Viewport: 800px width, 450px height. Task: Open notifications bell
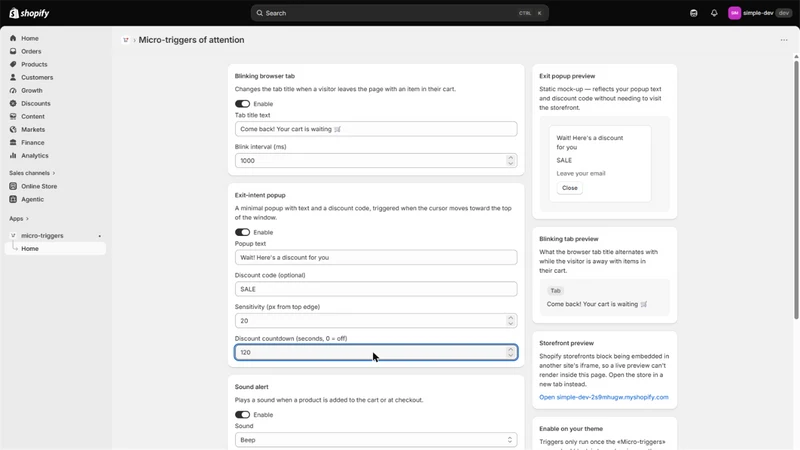coord(714,13)
